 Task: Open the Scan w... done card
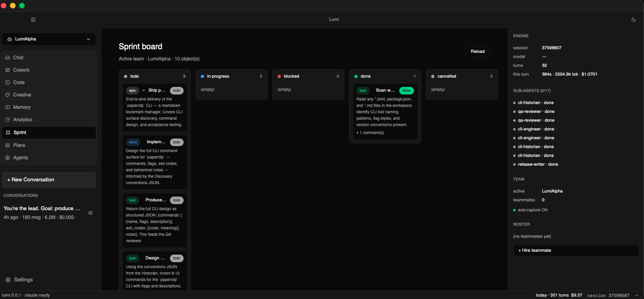pyautogui.click(x=385, y=111)
